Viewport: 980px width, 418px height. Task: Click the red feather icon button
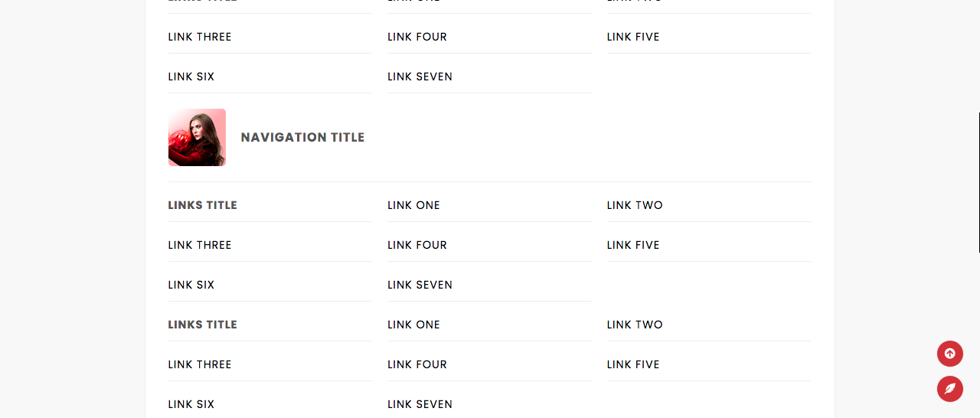(x=949, y=389)
